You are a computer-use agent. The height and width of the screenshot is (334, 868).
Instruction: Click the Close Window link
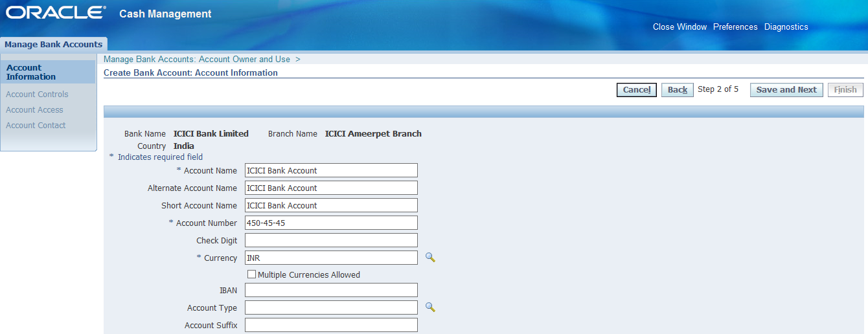(680, 27)
